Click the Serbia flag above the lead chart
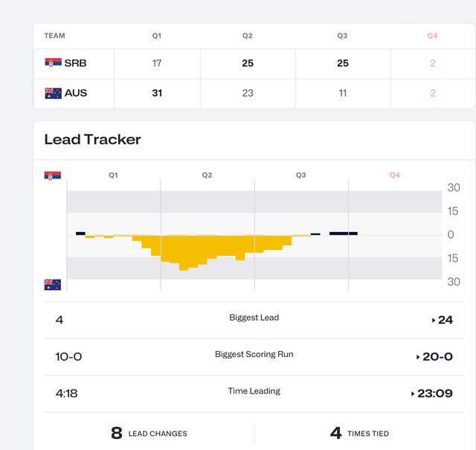The height and width of the screenshot is (450, 476). (52, 176)
